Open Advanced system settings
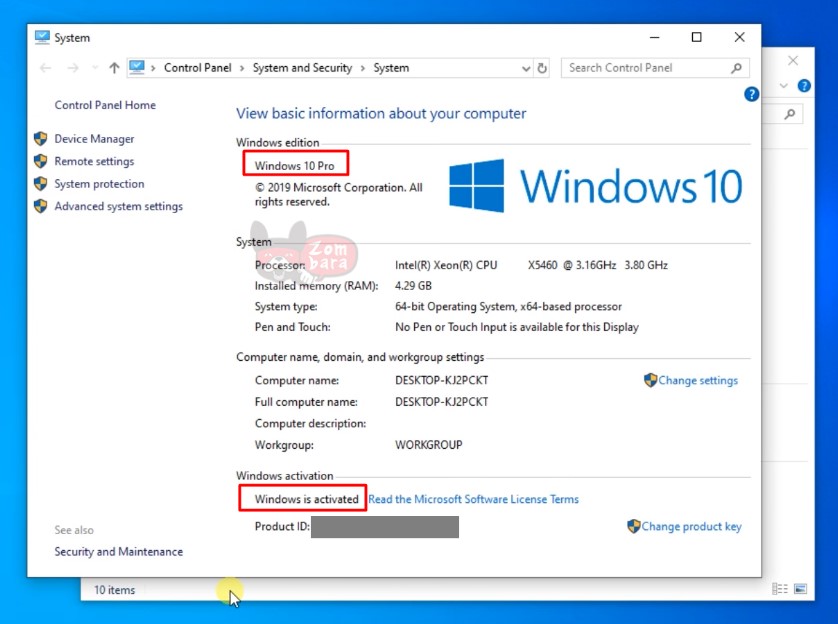The width and height of the screenshot is (838, 624). tap(119, 206)
